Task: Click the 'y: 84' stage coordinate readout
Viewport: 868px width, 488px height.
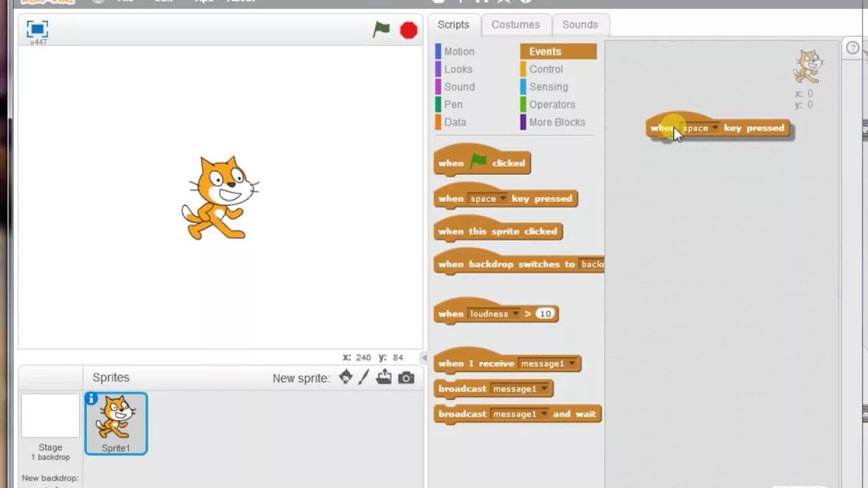Action: pyautogui.click(x=391, y=357)
